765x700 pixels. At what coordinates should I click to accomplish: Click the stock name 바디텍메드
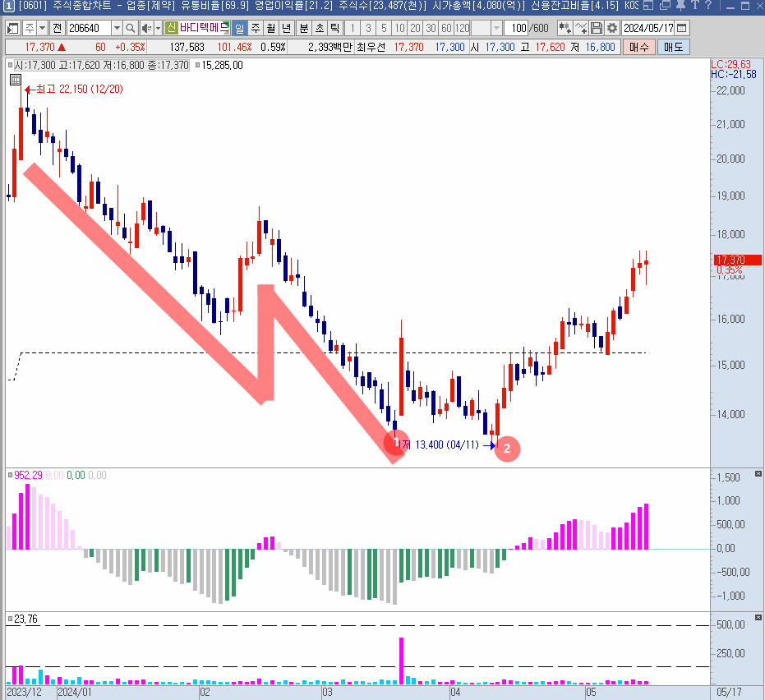(205, 28)
